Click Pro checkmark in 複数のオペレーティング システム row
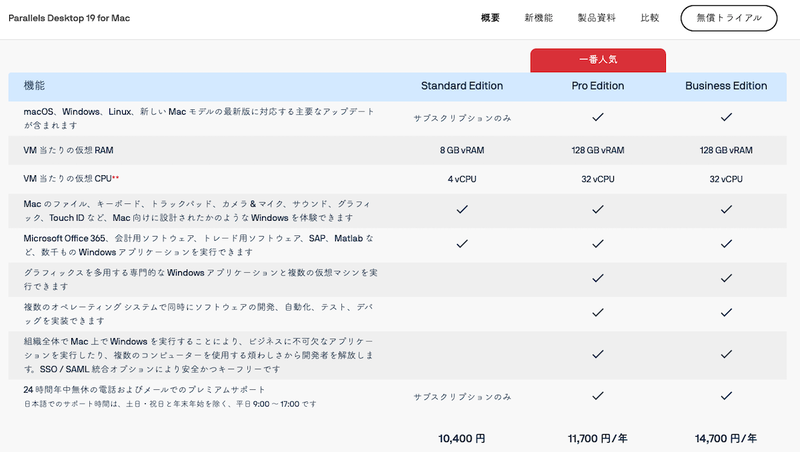This screenshot has width=800, height=452. point(596,313)
